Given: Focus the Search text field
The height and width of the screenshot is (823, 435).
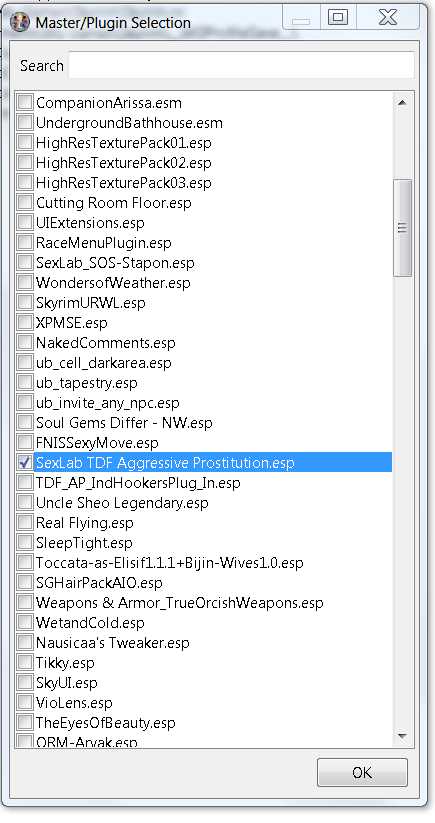Looking at the screenshot, I should [241, 66].
